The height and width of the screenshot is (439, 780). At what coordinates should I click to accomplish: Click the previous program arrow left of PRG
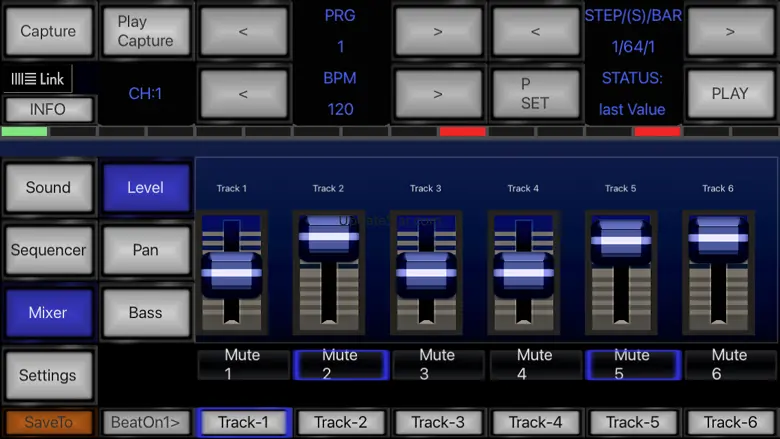pos(243,32)
